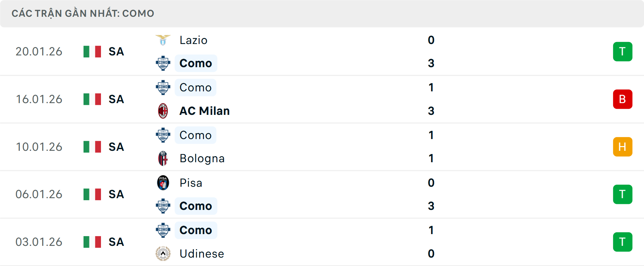Click the 10.01.26 match date
The height and width of the screenshot is (266, 644).
point(39,147)
